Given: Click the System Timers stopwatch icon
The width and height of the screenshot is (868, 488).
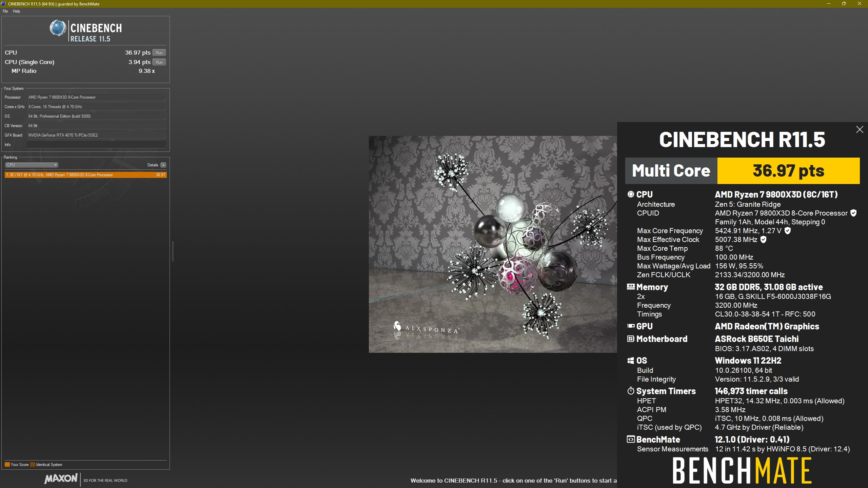Looking at the screenshot, I should [x=631, y=391].
